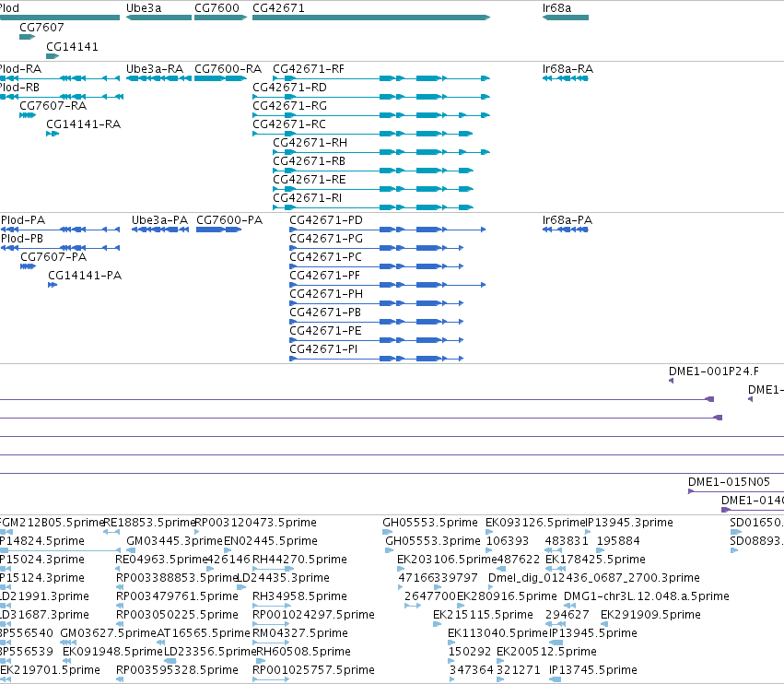This screenshot has width=784, height=684.
Task: Click the long teal CG42671 gene bar
Action: tap(371, 18)
